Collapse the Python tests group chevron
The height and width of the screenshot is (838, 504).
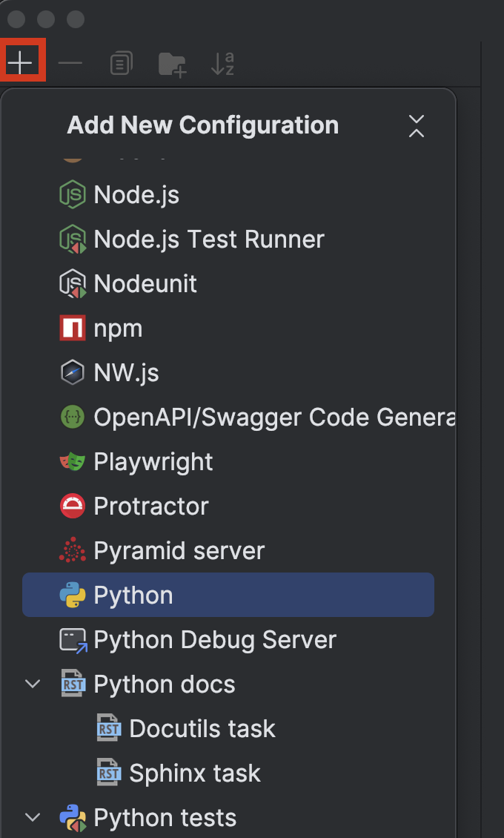33,818
